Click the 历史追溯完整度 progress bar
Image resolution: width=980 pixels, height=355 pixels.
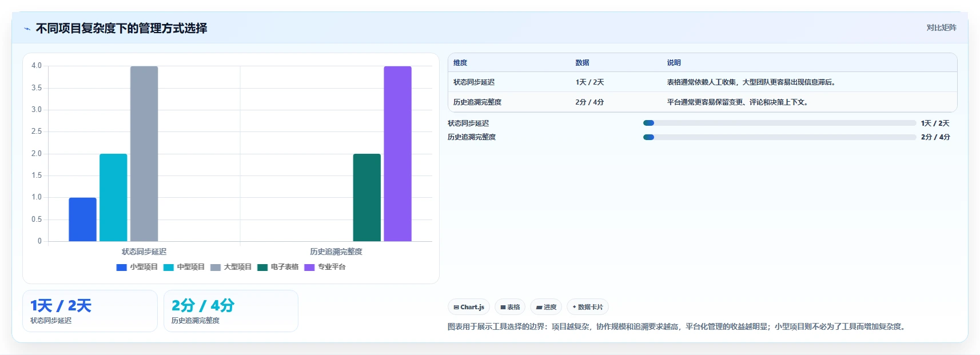click(779, 137)
